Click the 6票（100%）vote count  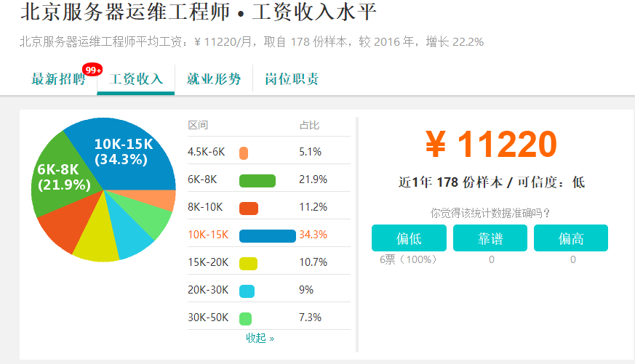click(409, 259)
